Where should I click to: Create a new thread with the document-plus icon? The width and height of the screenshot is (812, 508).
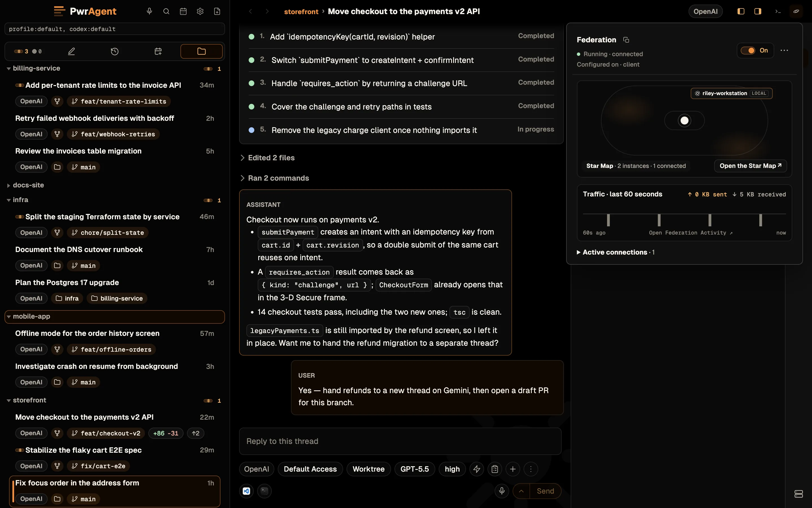(x=217, y=11)
